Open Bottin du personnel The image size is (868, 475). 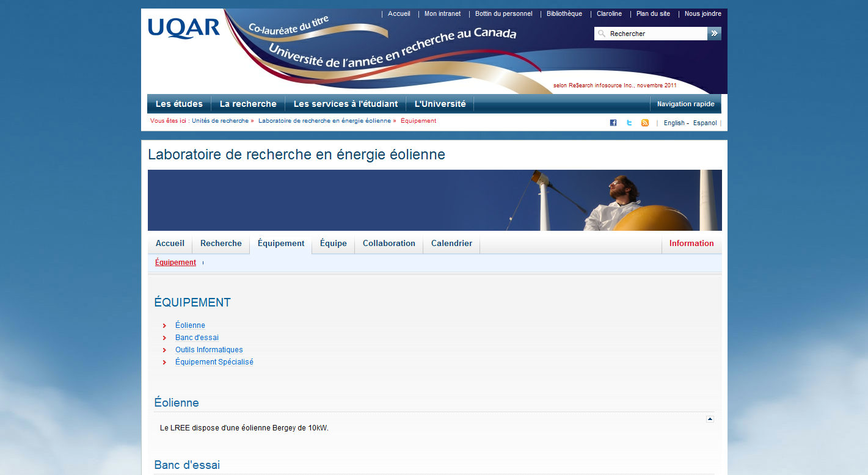click(504, 13)
